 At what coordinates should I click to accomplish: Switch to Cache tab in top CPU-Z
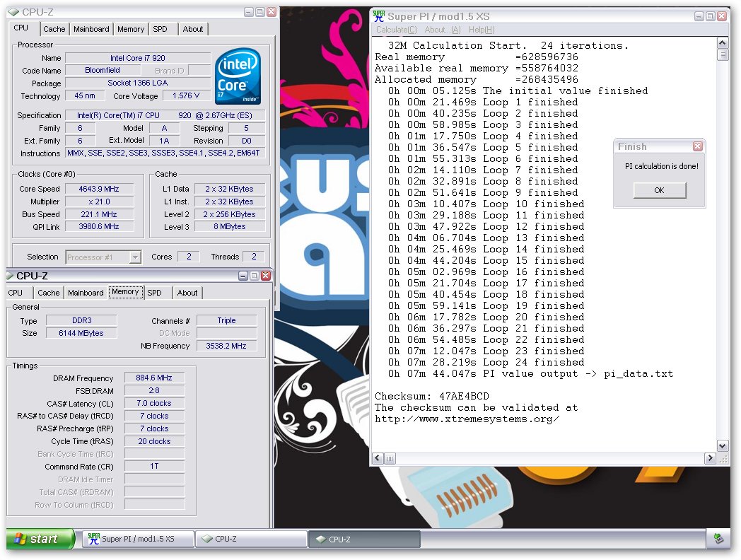tap(54, 29)
